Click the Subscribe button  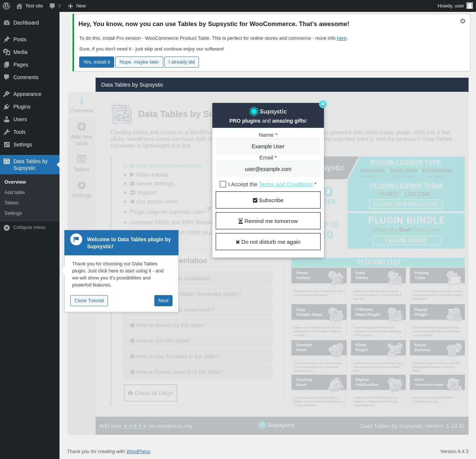[x=268, y=200]
